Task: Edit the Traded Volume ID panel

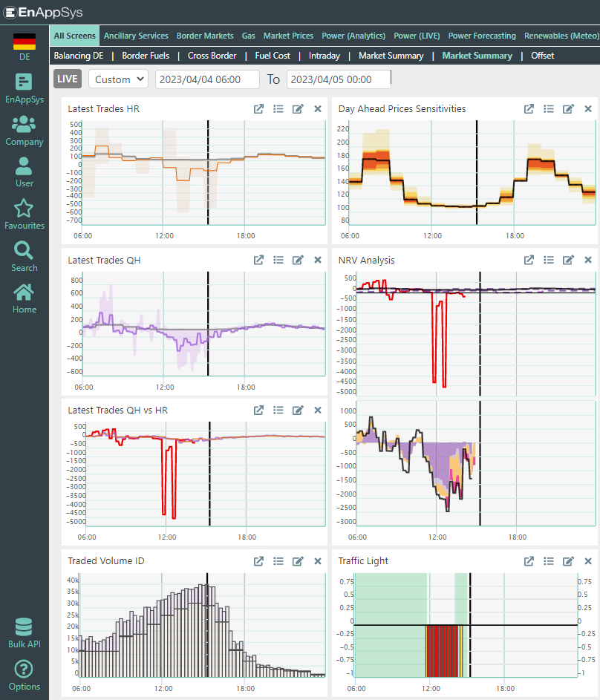Action: pos(298,561)
